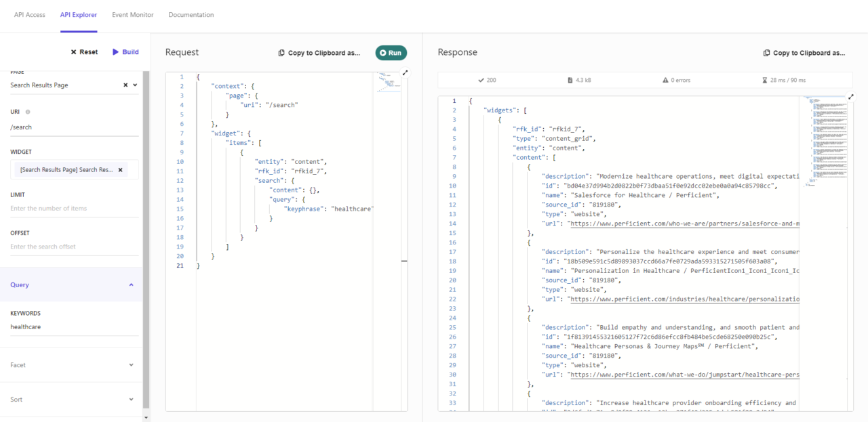Run the API request
This screenshot has height=422, width=868.
(391, 52)
